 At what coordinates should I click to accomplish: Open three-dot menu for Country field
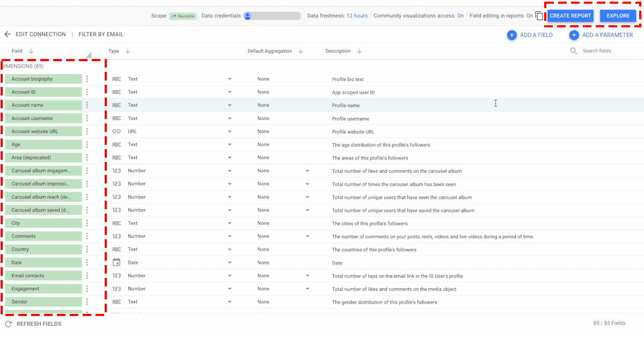87,249
